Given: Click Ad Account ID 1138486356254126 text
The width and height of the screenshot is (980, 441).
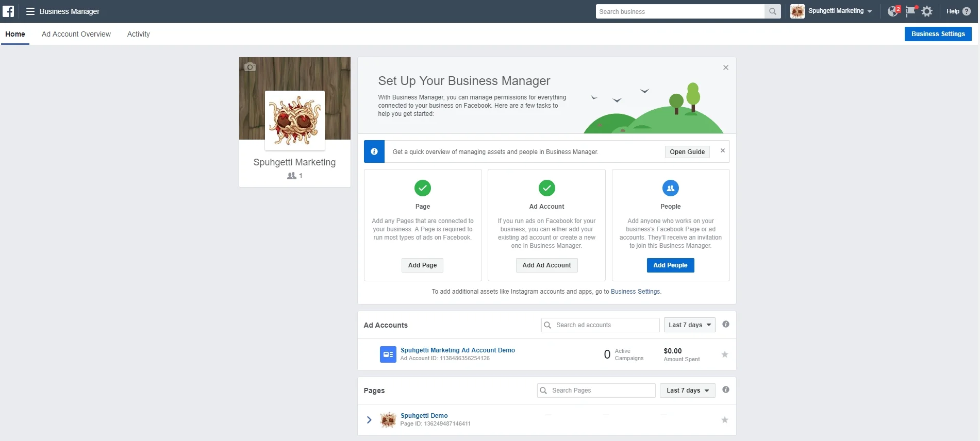Looking at the screenshot, I should pyautogui.click(x=445, y=358).
